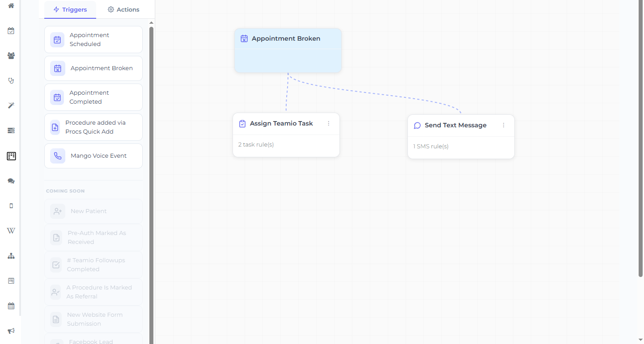This screenshot has width=644, height=344.
Task: Click the COMING SOON section label
Action: click(65, 191)
